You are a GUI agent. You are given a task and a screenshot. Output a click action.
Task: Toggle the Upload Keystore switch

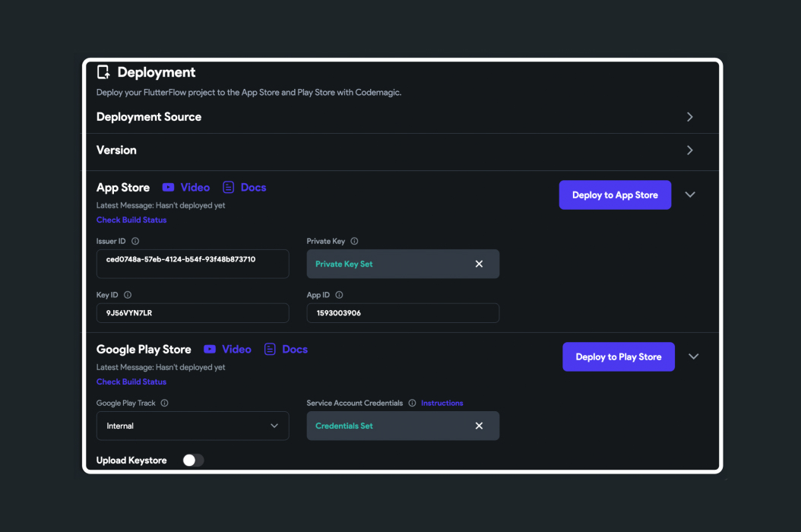193,461
